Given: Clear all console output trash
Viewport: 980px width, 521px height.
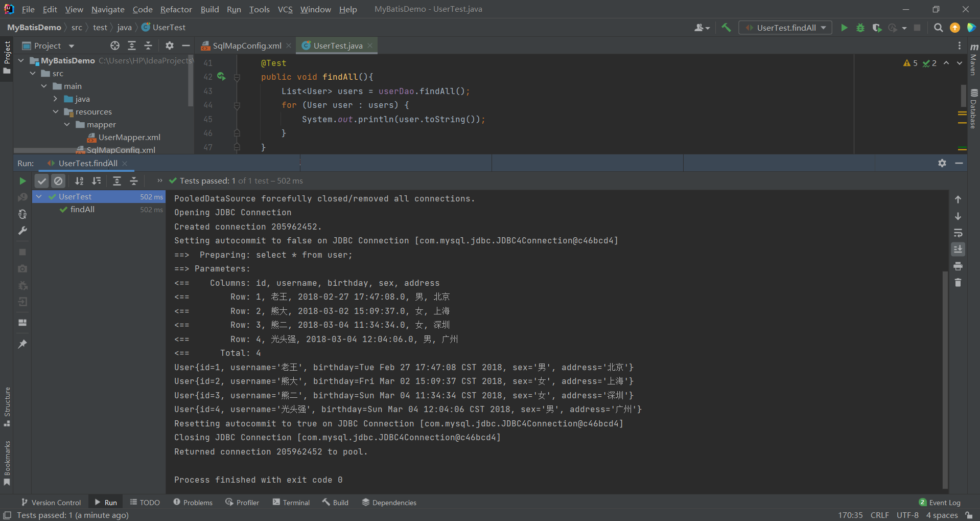Looking at the screenshot, I should tap(958, 283).
